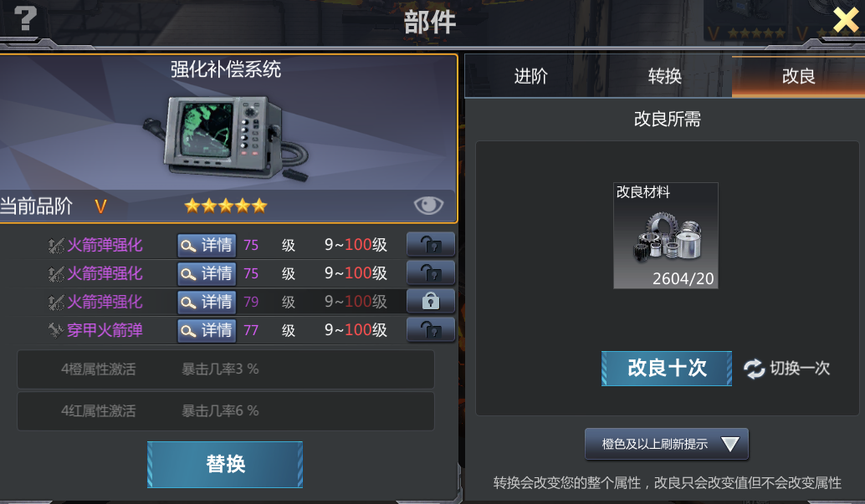Click the 切换一次 refresh arrows icon

(x=754, y=369)
